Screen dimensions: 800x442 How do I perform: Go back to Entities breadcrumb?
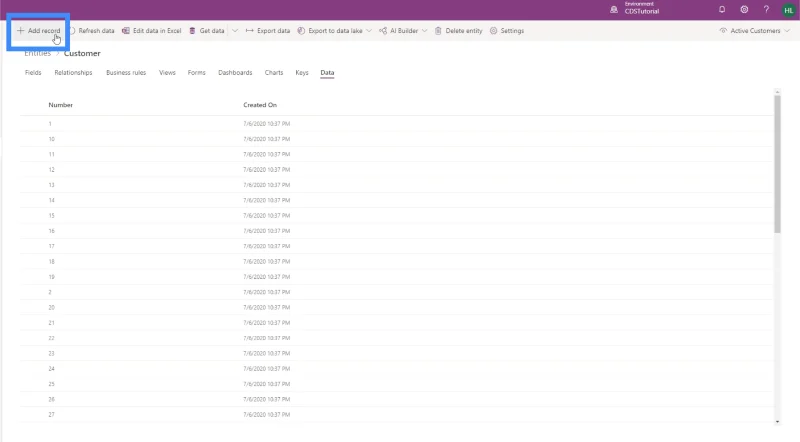click(38, 53)
